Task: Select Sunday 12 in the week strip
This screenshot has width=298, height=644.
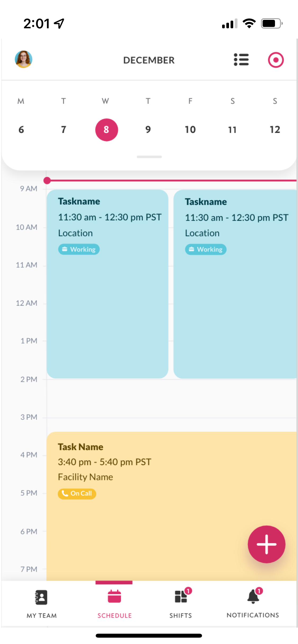Action: pyautogui.click(x=275, y=130)
